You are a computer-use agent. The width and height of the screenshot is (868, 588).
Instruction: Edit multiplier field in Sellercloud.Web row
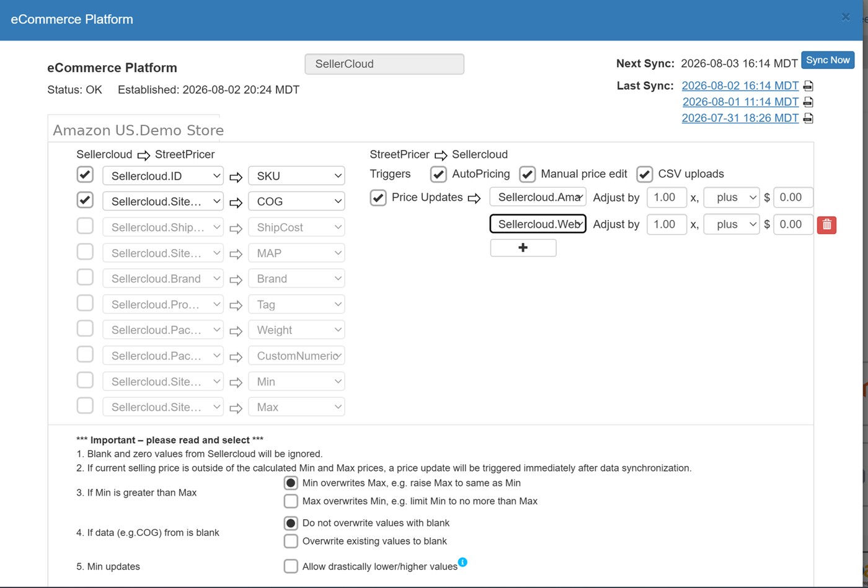coord(666,224)
